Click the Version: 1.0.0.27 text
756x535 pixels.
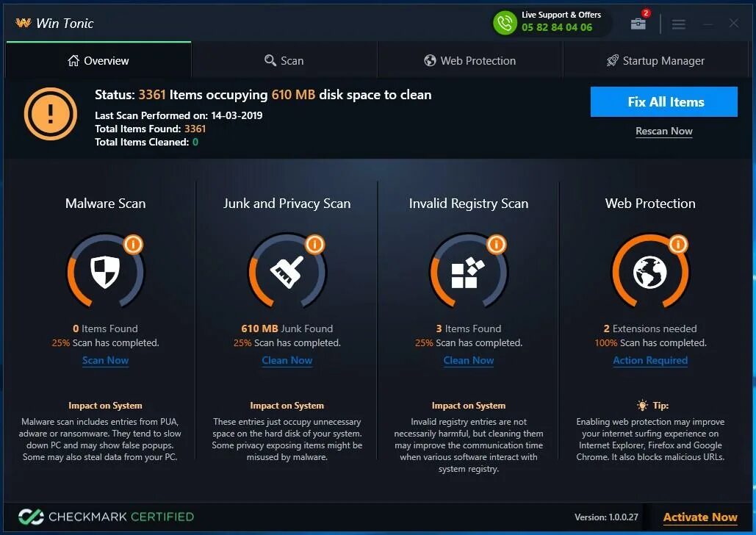606,517
